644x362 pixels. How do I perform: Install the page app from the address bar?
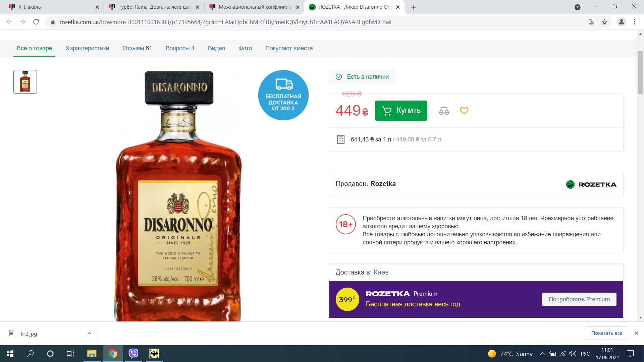[x=591, y=22]
